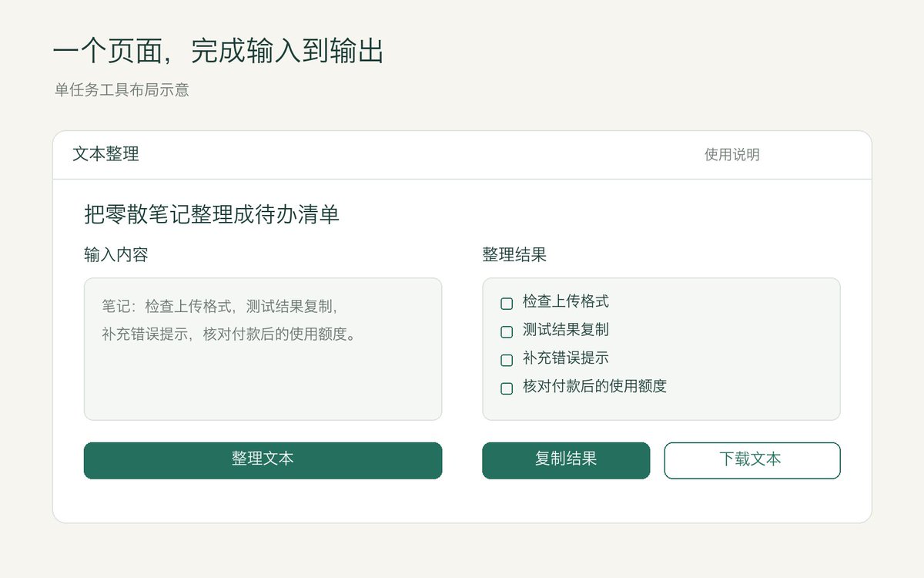Image resolution: width=924 pixels, height=578 pixels.
Task: Tick the 测试结果复制 checkbox
Action: [x=507, y=332]
